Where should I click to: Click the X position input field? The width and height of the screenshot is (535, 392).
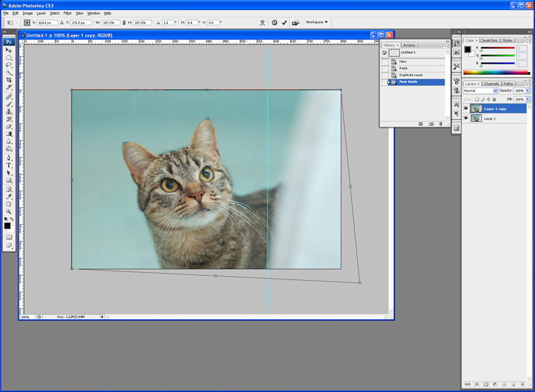click(x=47, y=23)
